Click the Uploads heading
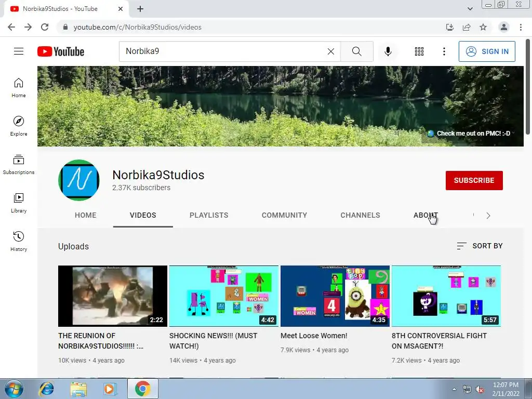 [x=73, y=247]
